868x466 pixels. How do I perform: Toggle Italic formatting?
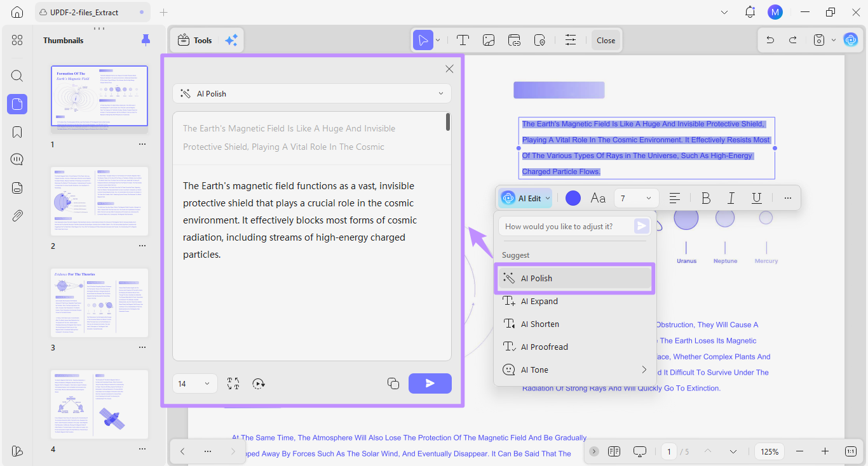[731, 199]
